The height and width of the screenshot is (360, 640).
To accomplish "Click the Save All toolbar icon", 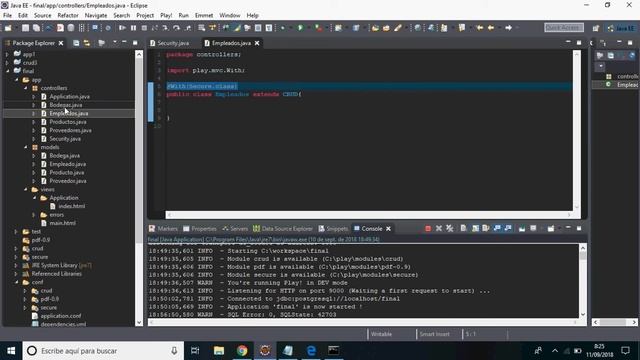I will coord(36,28).
